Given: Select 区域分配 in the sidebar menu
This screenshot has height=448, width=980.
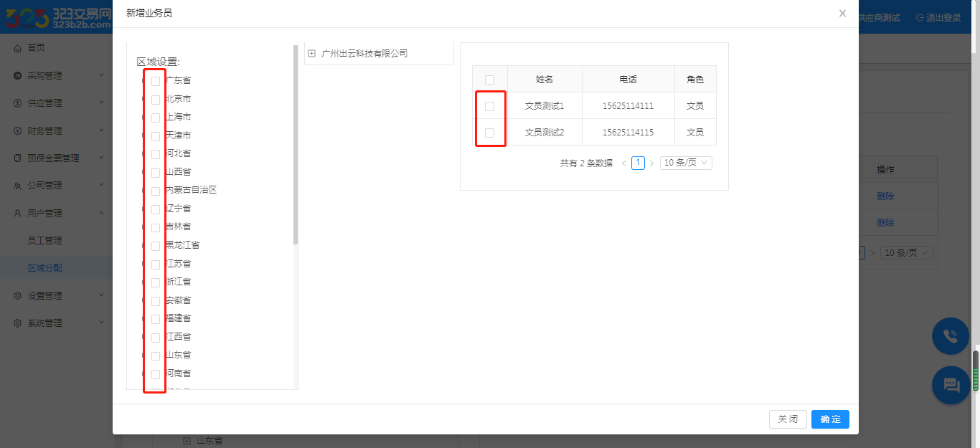Looking at the screenshot, I should [x=44, y=268].
